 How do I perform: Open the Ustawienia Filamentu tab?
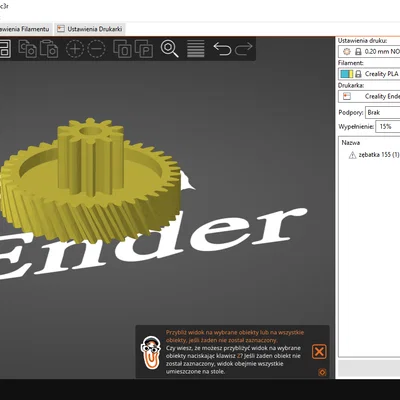[26, 29]
